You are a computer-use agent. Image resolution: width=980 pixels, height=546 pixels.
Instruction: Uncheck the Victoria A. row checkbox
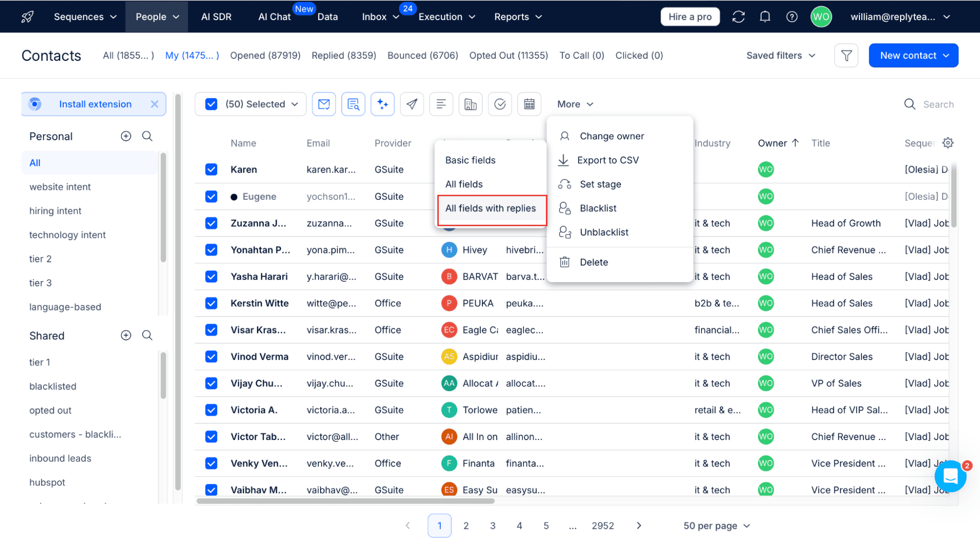click(x=211, y=410)
